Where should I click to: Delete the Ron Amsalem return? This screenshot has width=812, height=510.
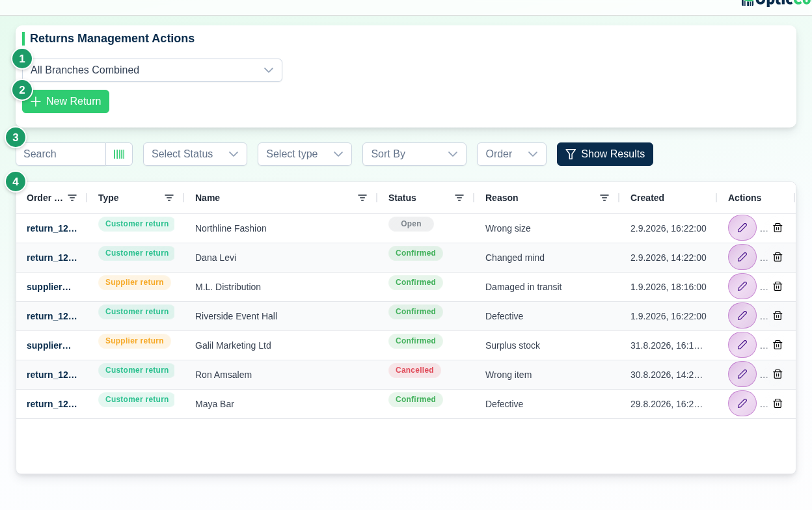[x=778, y=374]
